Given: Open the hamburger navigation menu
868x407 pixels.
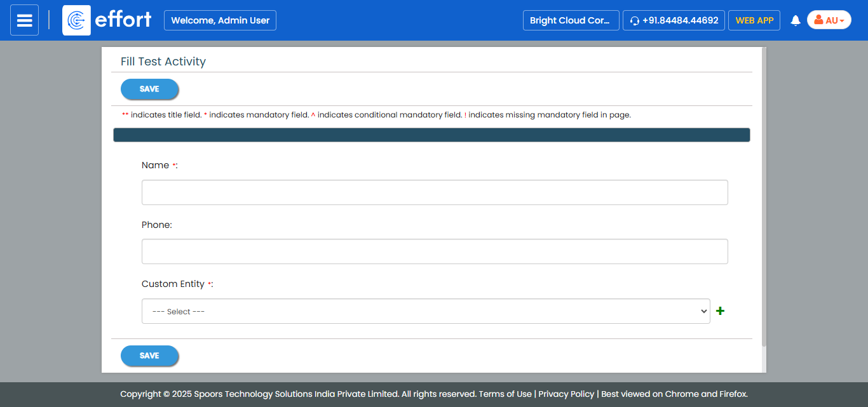Looking at the screenshot, I should tap(24, 20).
